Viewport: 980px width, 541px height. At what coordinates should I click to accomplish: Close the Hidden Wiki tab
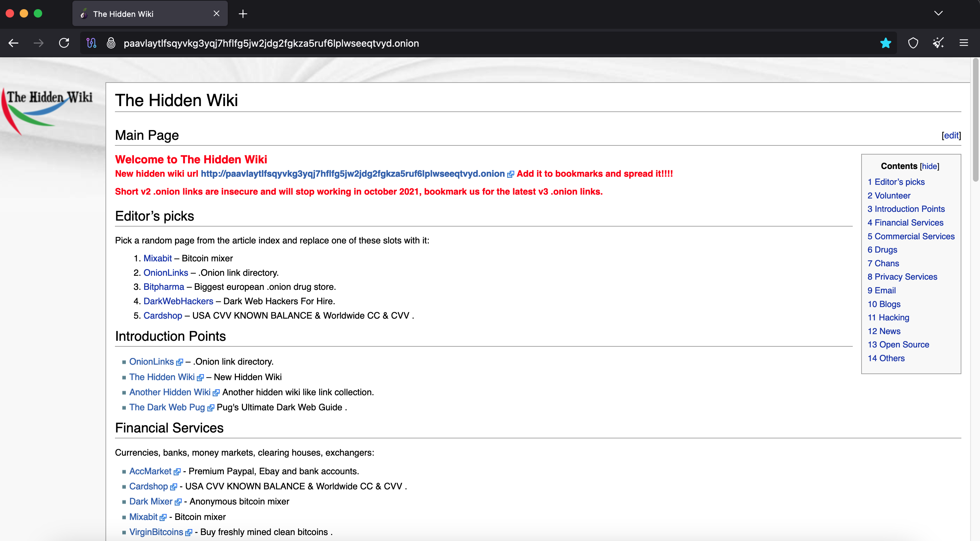point(217,14)
